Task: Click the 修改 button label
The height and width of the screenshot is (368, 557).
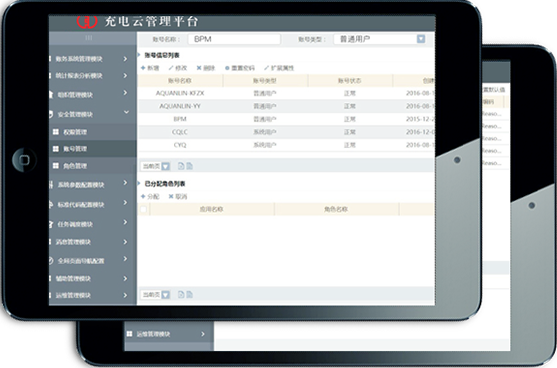Action: click(181, 68)
